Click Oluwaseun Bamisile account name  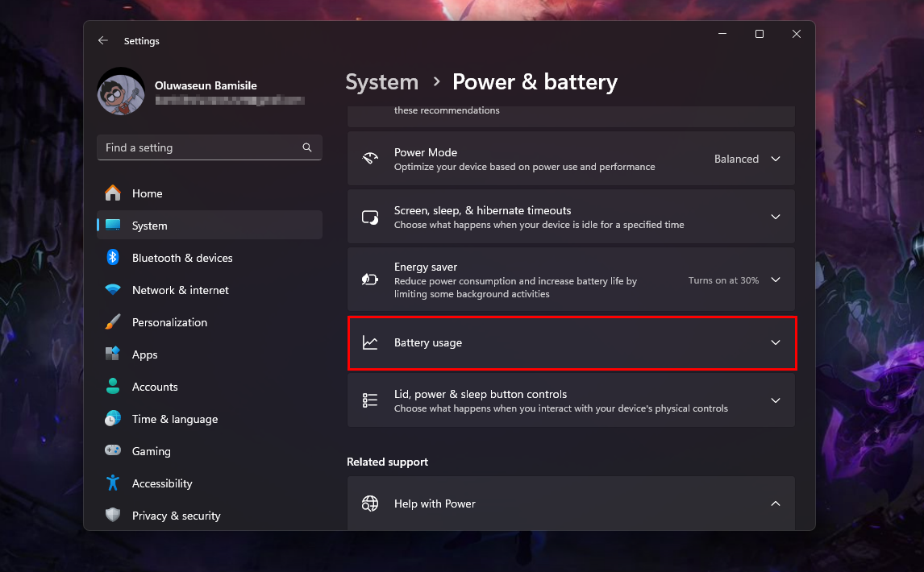(x=206, y=85)
